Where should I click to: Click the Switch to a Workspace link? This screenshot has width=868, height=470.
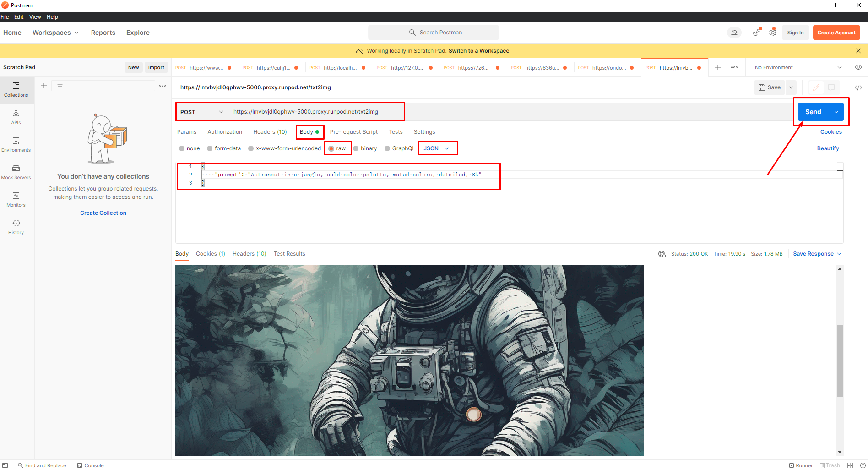pos(479,51)
